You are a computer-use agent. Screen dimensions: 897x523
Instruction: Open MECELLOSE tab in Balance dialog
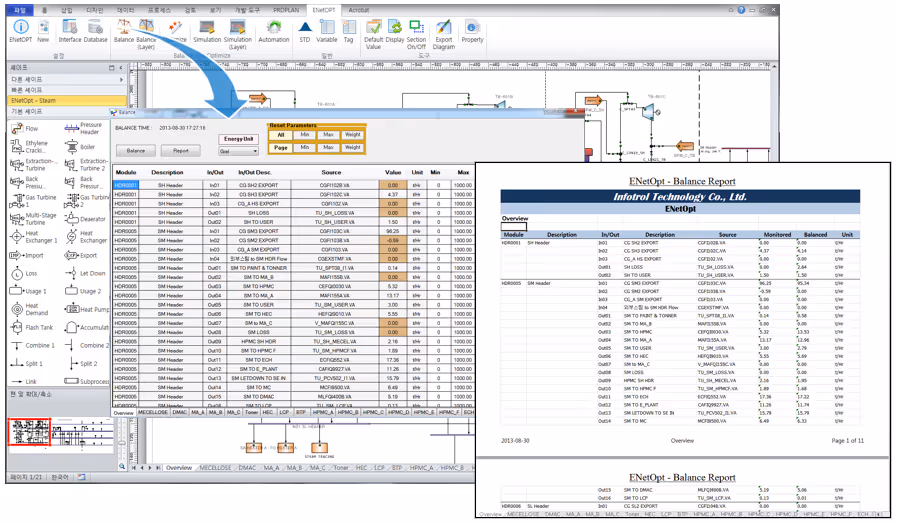153,412
